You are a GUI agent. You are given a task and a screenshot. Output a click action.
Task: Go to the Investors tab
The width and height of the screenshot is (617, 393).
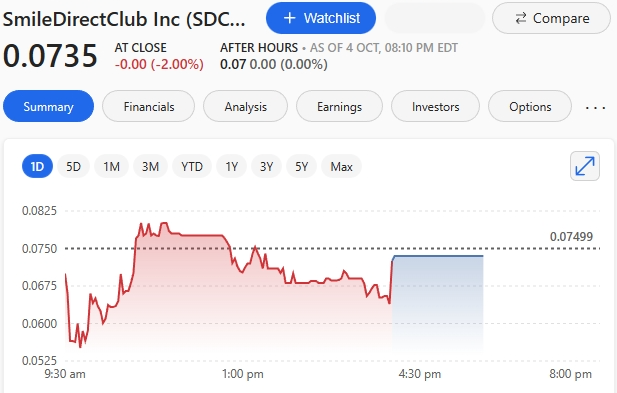coord(435,106)
